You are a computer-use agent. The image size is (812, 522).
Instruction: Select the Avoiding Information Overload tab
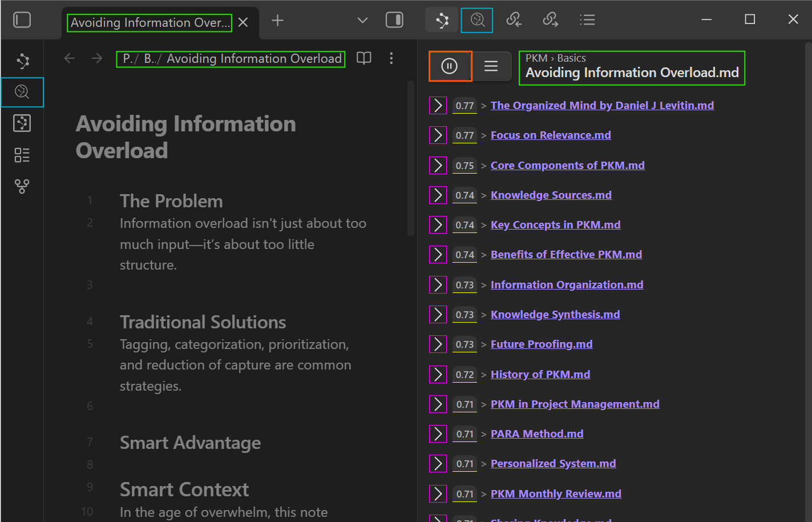click(x=150, y=22)
